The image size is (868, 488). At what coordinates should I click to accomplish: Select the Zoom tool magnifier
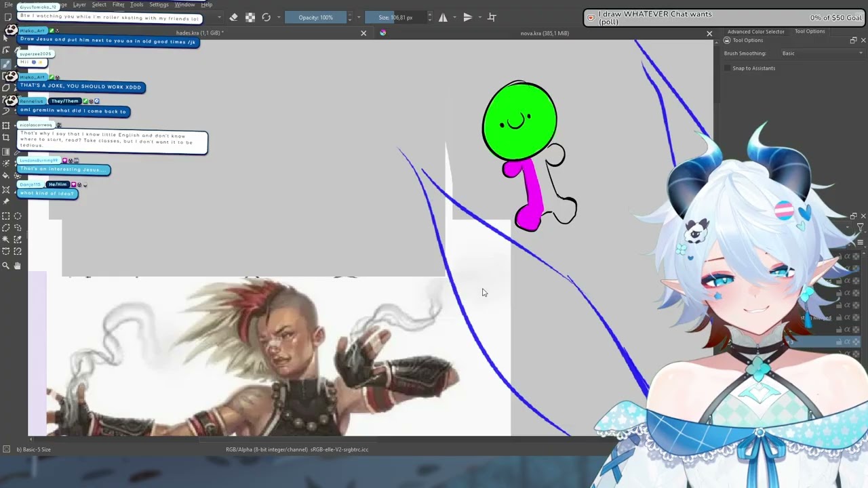(x=6, y=266)
